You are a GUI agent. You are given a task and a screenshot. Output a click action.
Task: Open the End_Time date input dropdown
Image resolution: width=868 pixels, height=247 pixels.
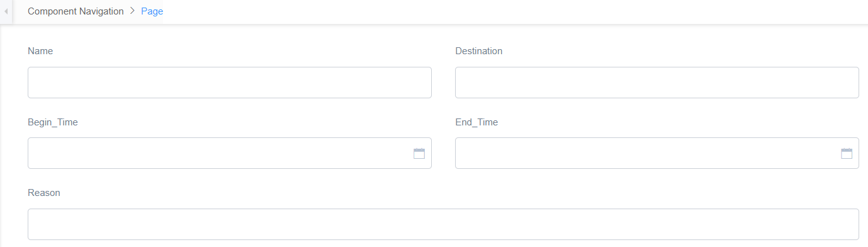(x=657, y=153)
